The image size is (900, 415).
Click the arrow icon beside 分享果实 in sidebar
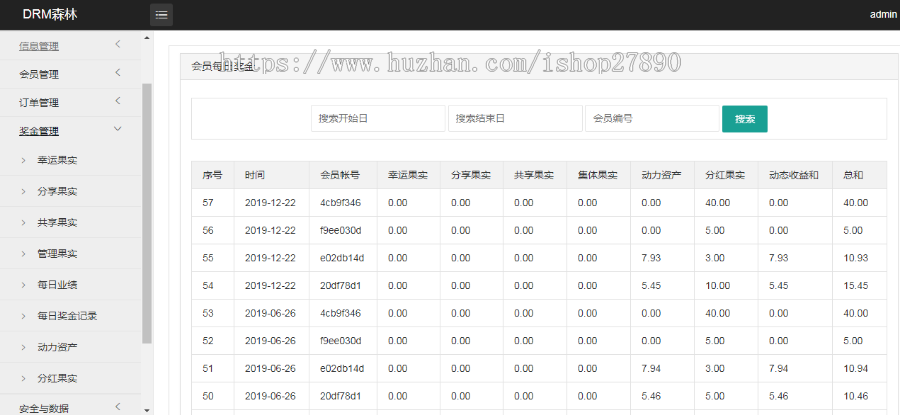point(23,192)
